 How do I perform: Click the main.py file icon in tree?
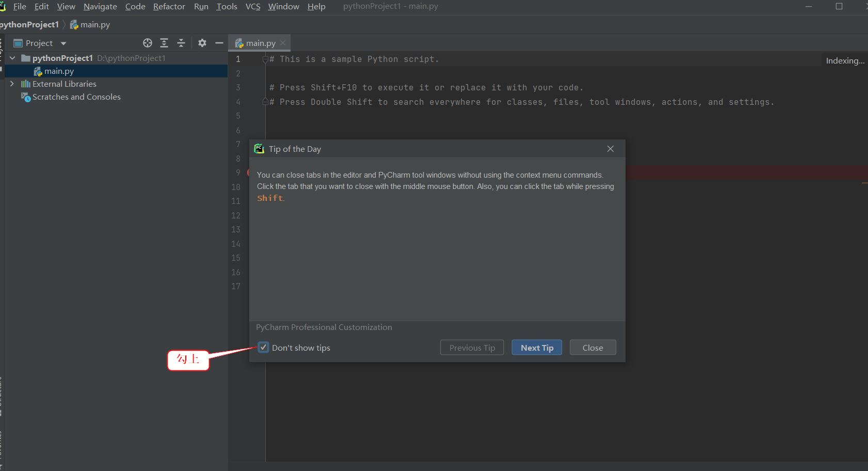[x=38, y=71]
